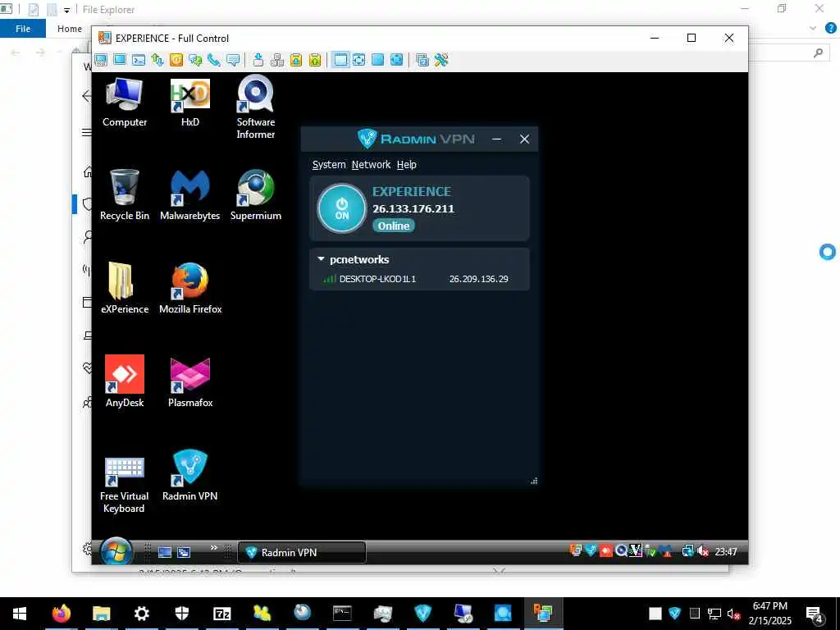Launch Supermium browser shortcut
This screenshot has height=630, width=840.
coord(256,195)
